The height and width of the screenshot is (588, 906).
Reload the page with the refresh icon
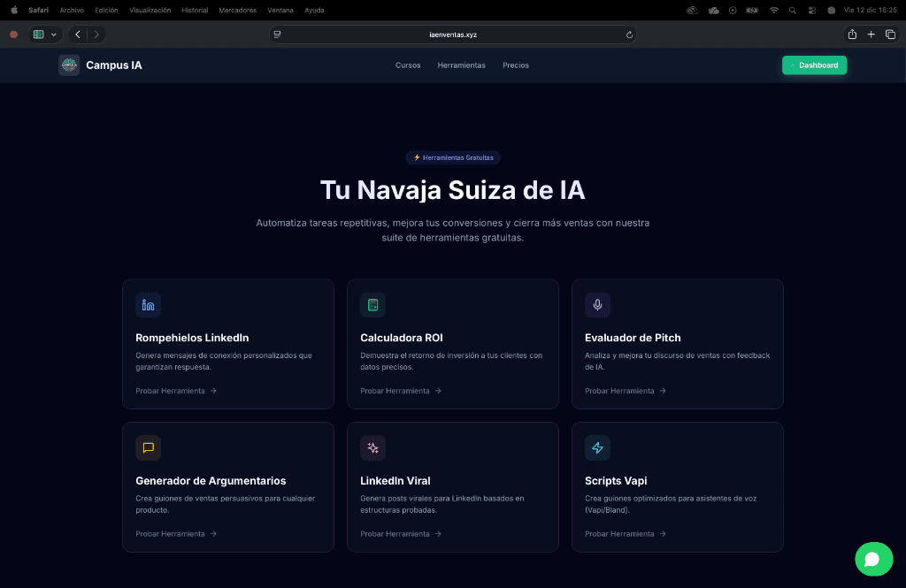coord(629,34)
